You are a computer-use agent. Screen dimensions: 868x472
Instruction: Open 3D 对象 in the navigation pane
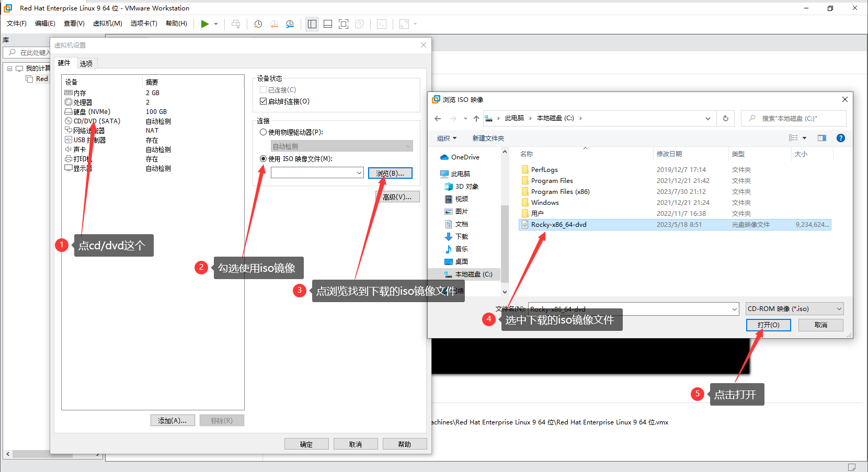(461, 187)
